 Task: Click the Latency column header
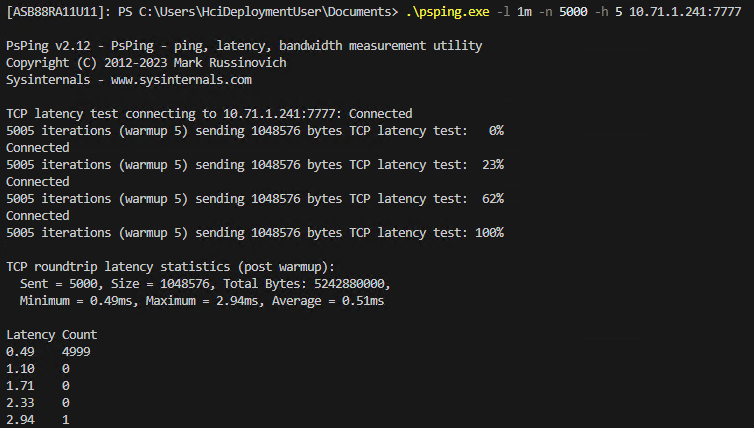(x=30, y=335)
